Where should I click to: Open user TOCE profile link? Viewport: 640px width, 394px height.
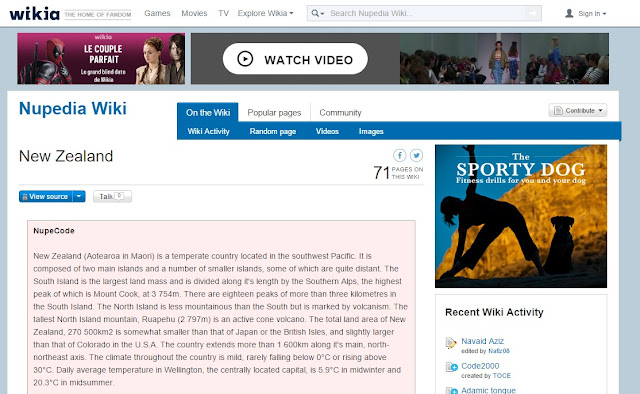click(502, 376)
